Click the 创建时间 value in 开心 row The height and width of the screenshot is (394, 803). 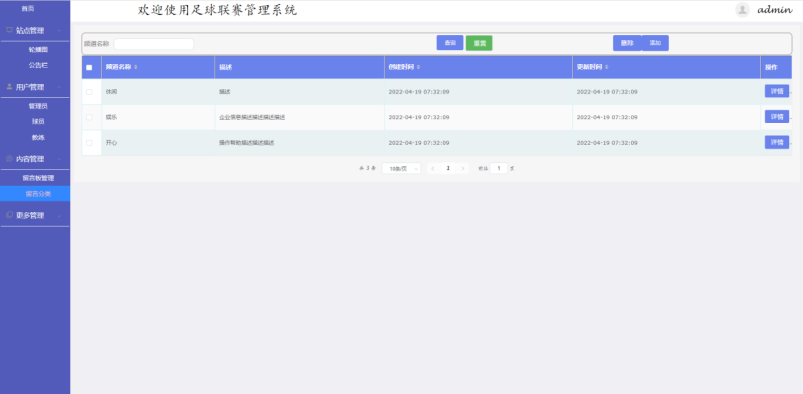(x=419, y=143)
